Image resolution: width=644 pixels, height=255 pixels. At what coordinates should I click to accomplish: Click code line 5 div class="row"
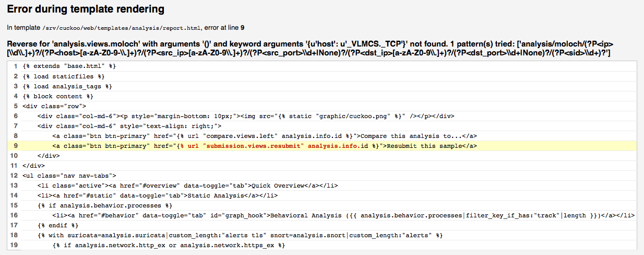[322, 106]
